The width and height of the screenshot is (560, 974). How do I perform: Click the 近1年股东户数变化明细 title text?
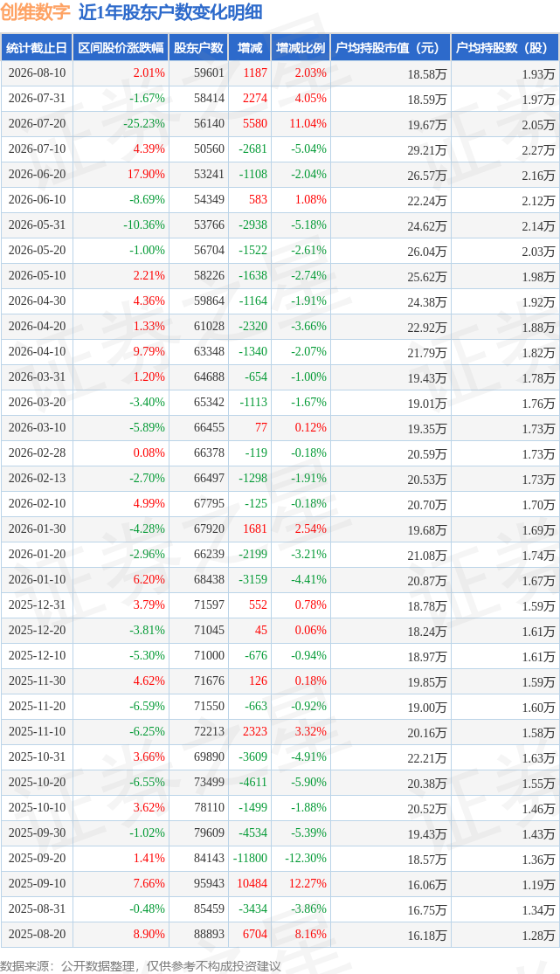170,12
